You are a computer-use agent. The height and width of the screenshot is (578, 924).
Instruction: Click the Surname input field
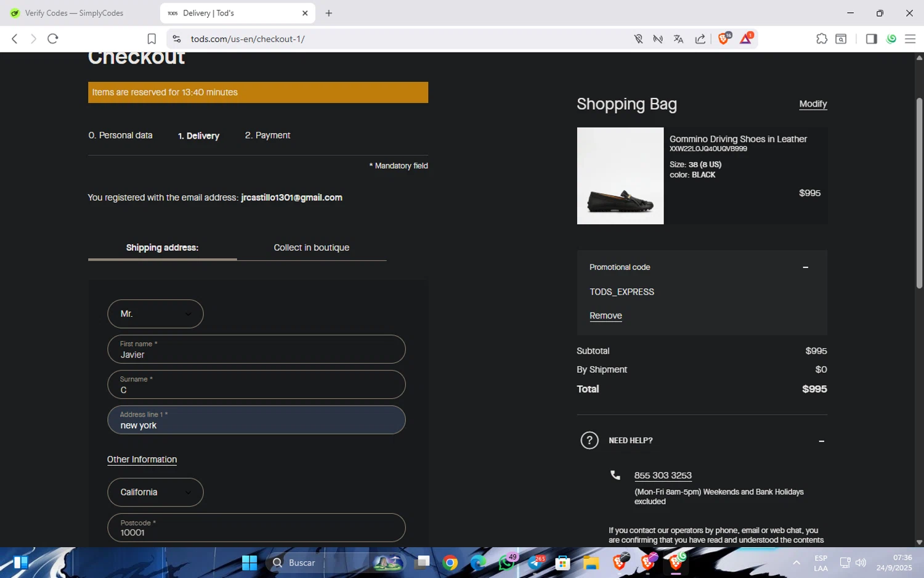click(x=256, y=385)
